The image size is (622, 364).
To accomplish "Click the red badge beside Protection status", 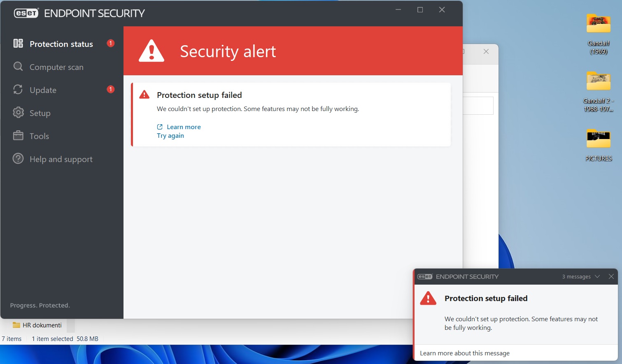I will 110,43.
